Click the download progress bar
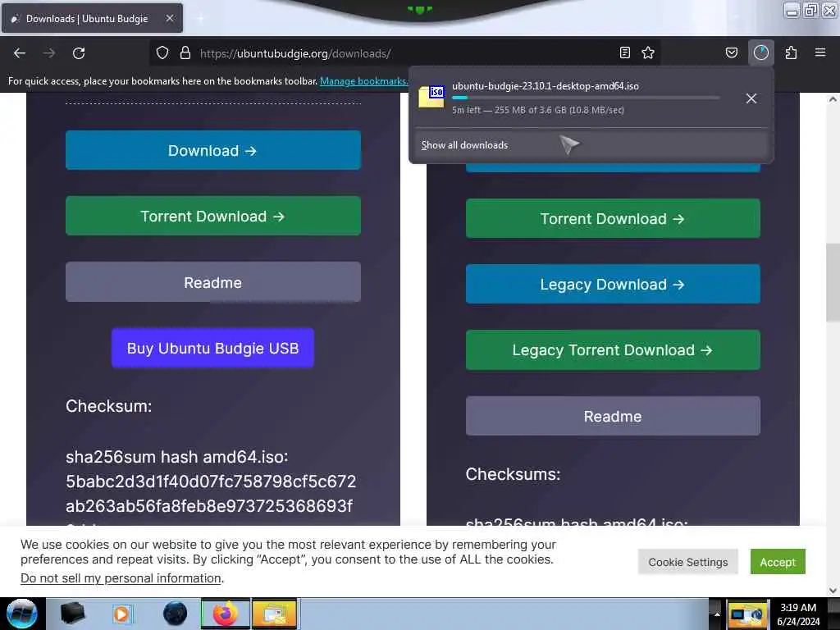The width and height of the screenshot is (840, 630). pyautogui.click(x=586, y=98)
